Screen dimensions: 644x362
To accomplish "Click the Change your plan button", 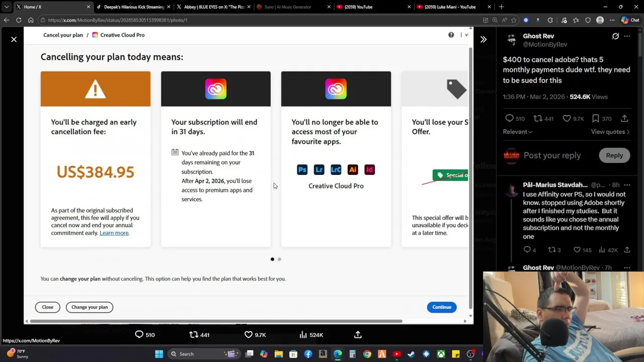I will click(x=90, y=307).
